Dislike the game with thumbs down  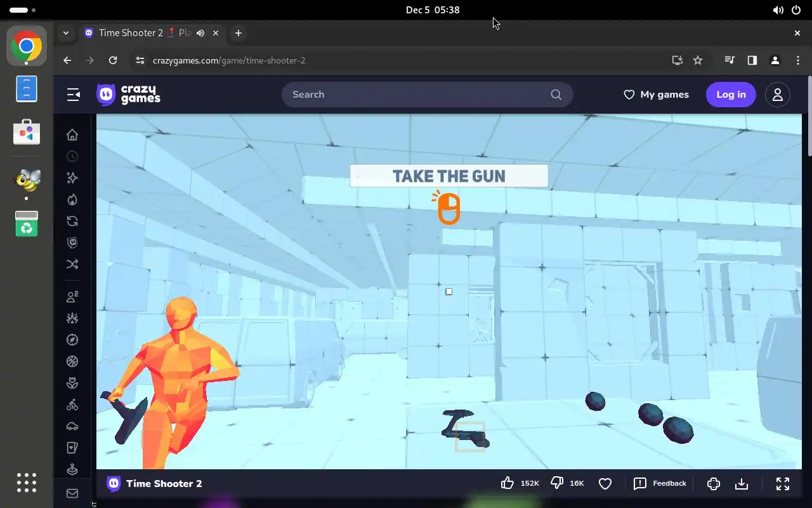tap(557, 483)
